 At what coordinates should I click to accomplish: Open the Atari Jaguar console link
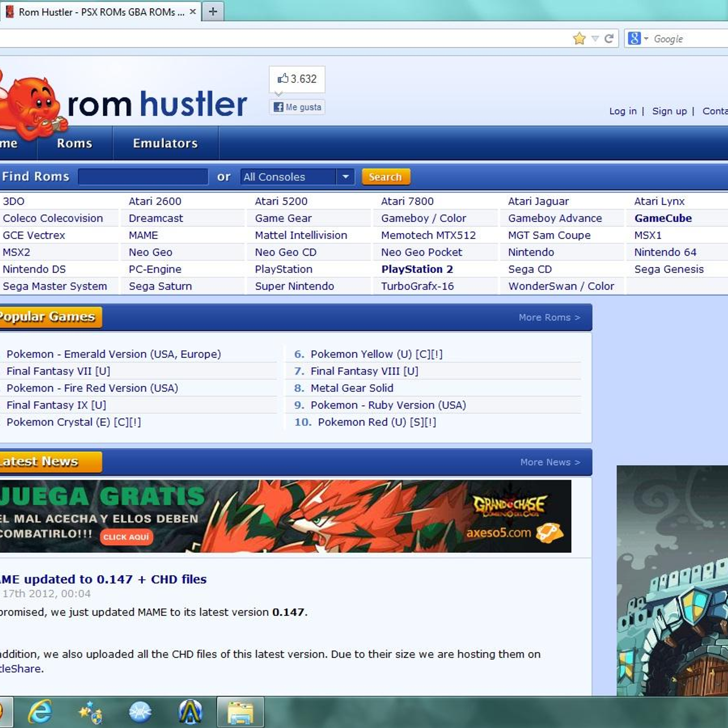[x=538, y=201]
